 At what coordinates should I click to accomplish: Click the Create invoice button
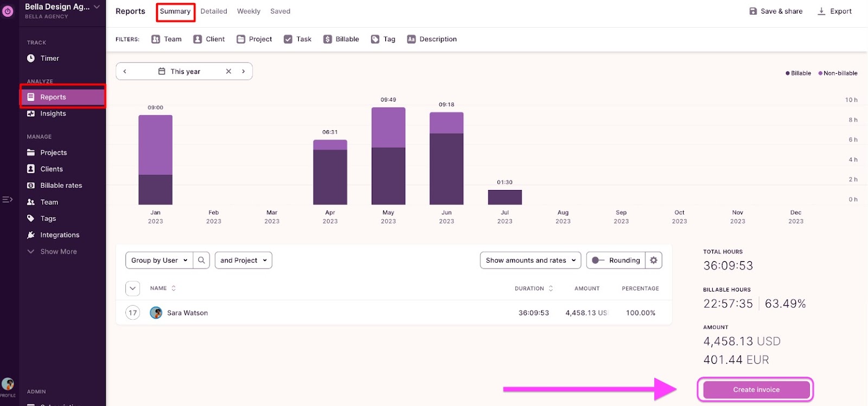point(756,390)
